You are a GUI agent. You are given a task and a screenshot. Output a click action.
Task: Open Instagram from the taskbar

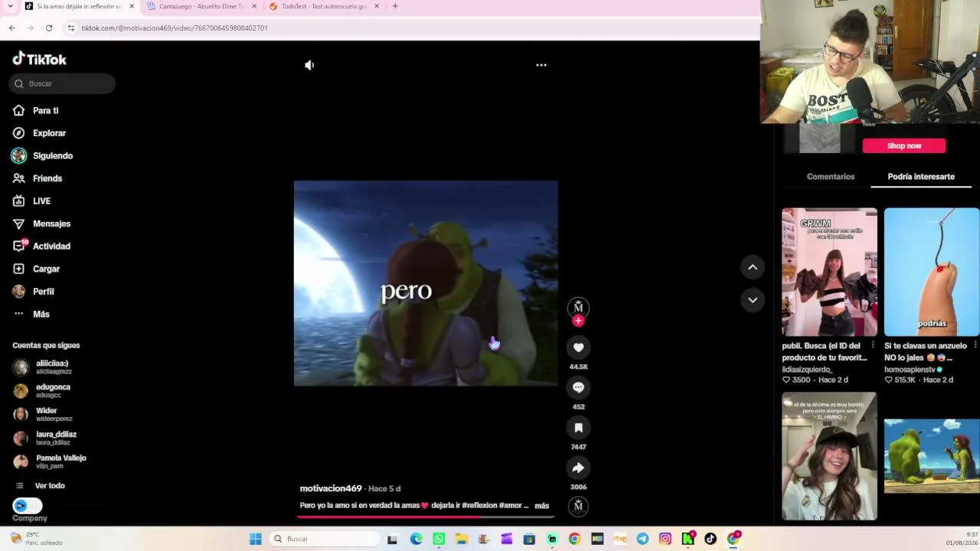pyautogui.click(x=665, y=539)
